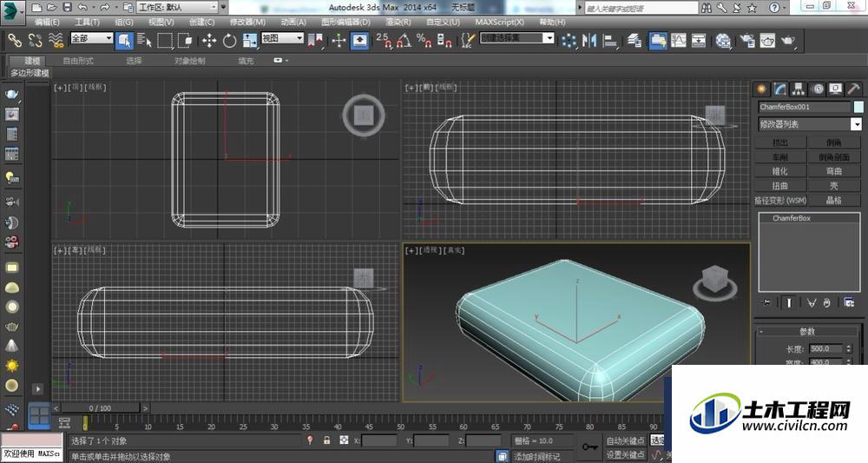Open reference coordinate system dropdown 视图

click(282, 38)
